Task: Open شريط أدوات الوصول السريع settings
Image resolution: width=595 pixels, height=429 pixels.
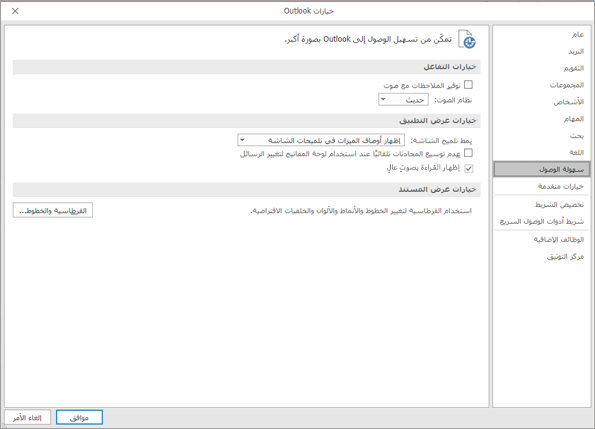Action: click(x=541, y=221)
